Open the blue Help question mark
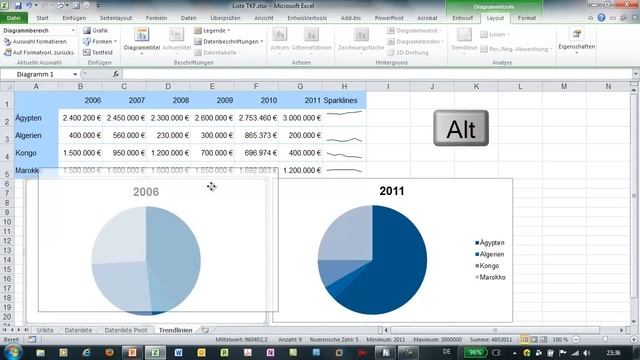 tap(601, 18)
